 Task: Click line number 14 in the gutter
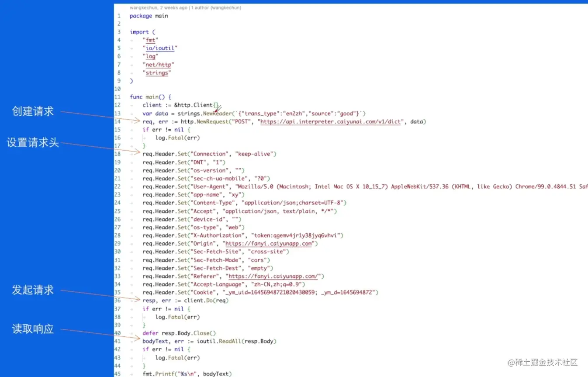pos(118,121)
